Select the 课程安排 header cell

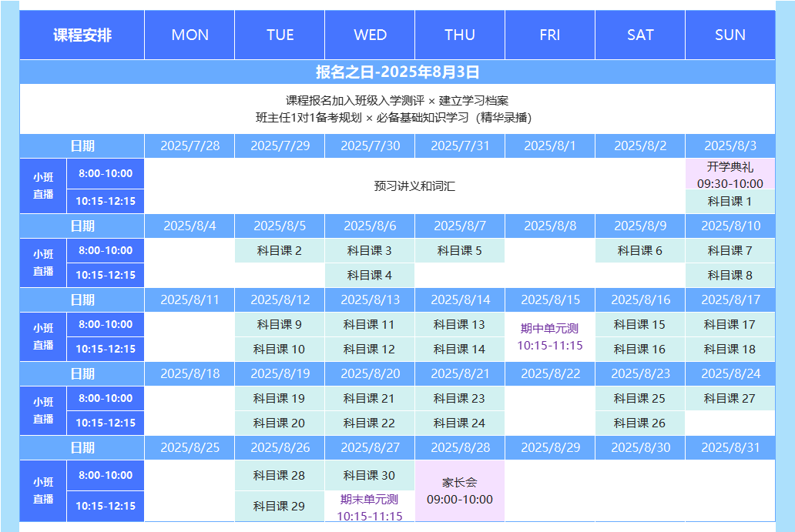pyautogui.click(x=82, y=35)
